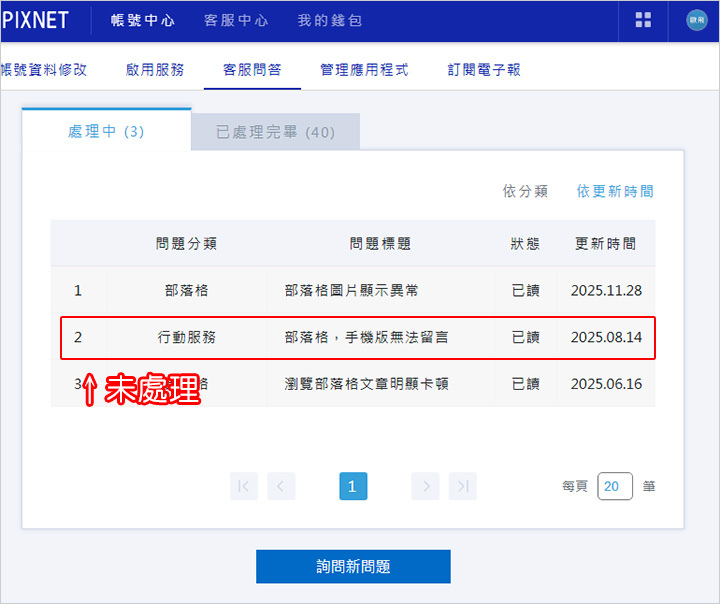Click the 詢問新問題 button
720x604 pixels.
[353, 566]
